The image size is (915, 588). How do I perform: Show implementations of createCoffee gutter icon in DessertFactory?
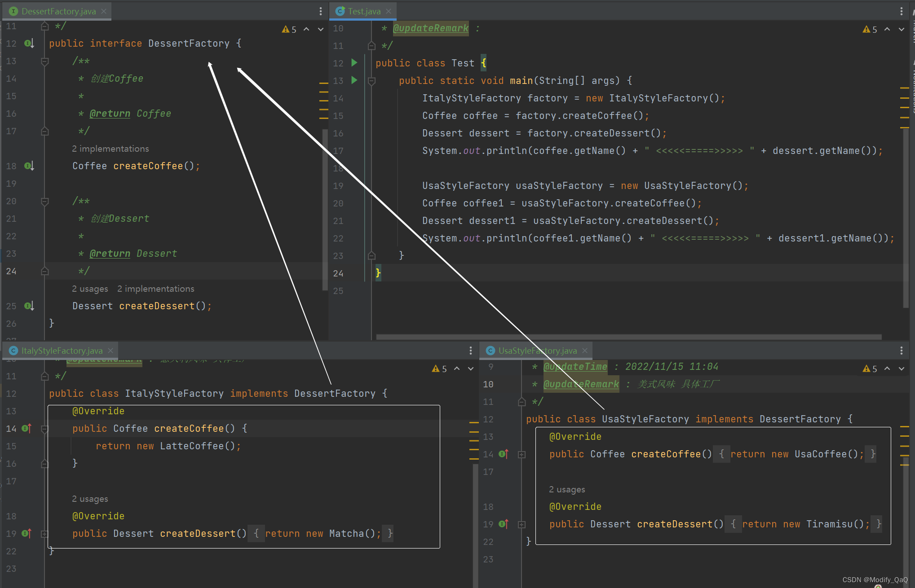pyautogui.click(x=29, y=166)
